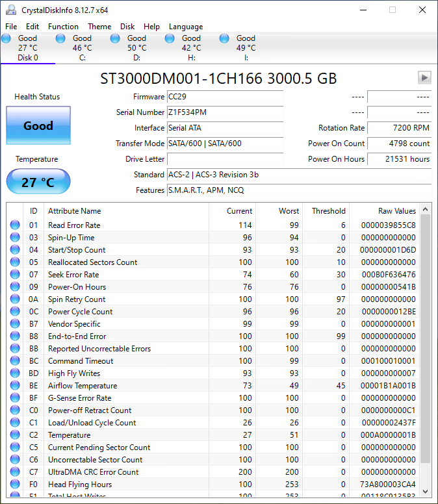This screenshot has width=438, height=504.
Task: Click status orb for Head Flying Hours row
Action: [x=15, y=484]
